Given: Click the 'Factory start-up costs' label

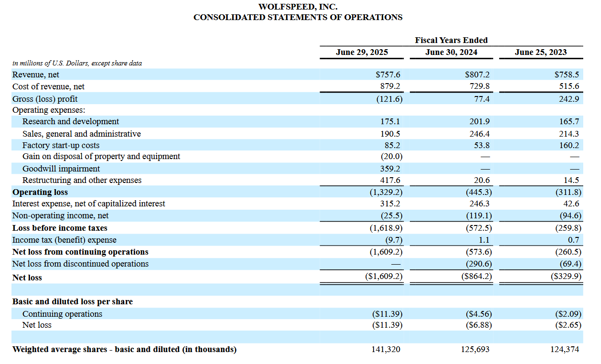Looking at the screenshot, I should click(x=61, y=145).
